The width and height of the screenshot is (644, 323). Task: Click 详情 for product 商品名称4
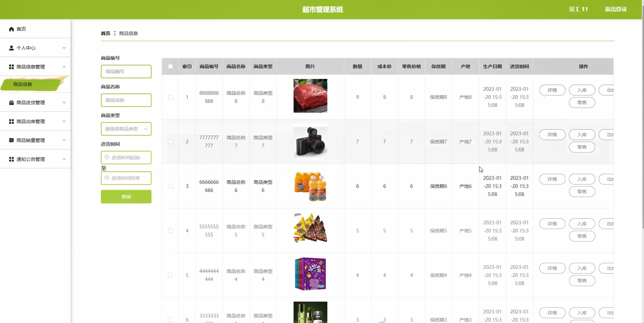point(552,268)
